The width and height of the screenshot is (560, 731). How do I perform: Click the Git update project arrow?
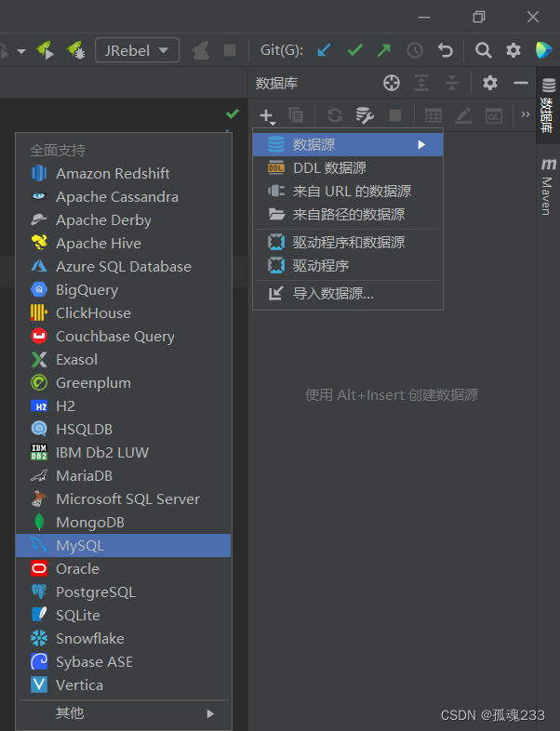point(324,50)
